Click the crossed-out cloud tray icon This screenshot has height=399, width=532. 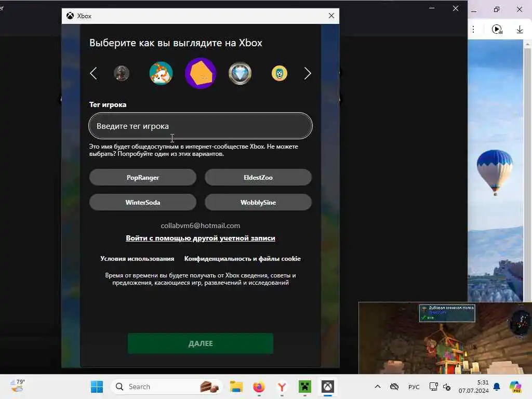coord(394,387)
